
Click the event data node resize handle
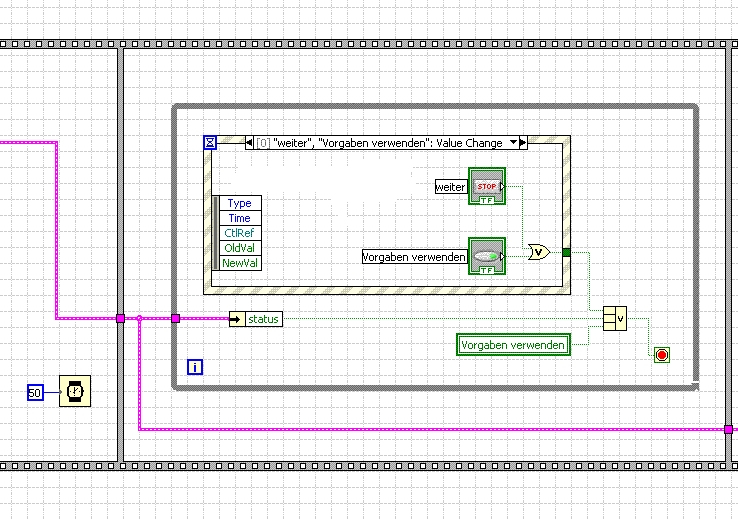point(216,233)
